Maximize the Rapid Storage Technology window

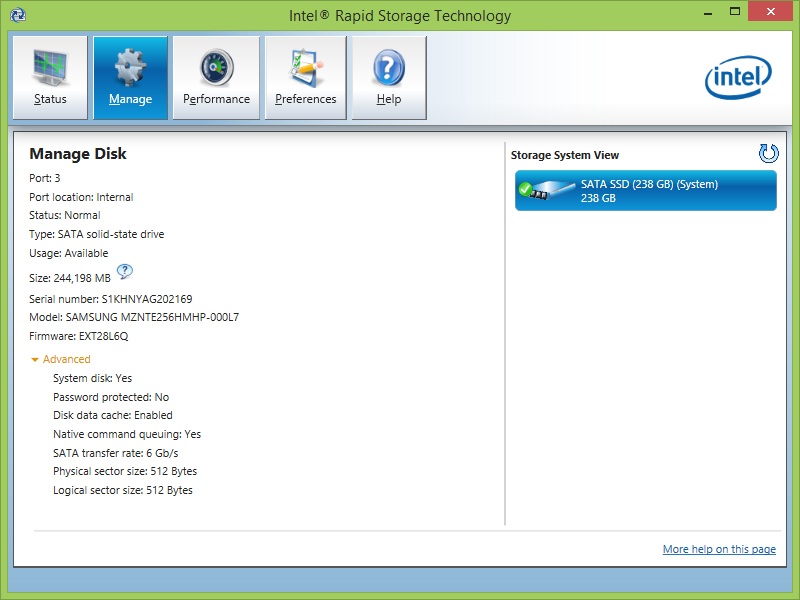pyautogui.click(x=735, y=11)
